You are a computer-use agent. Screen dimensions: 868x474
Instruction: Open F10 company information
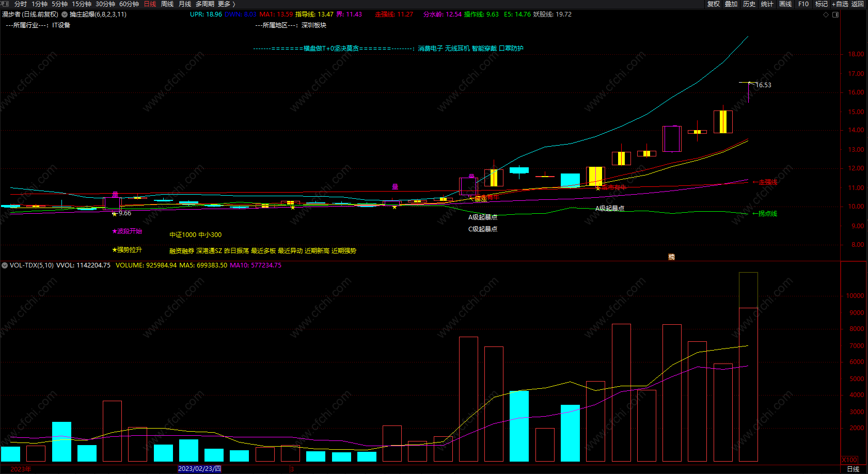[x=803, y=4]
